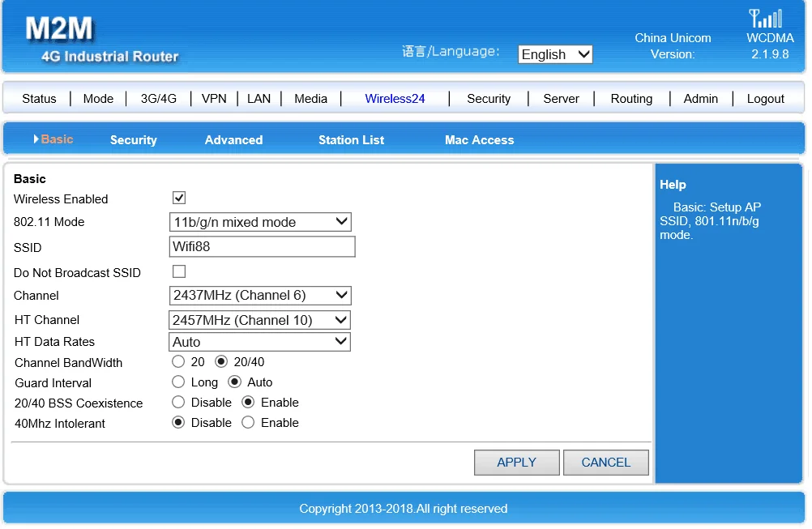Open the HT Channel dropdown
Screen dimensions: 812x529
click(259, 320)
